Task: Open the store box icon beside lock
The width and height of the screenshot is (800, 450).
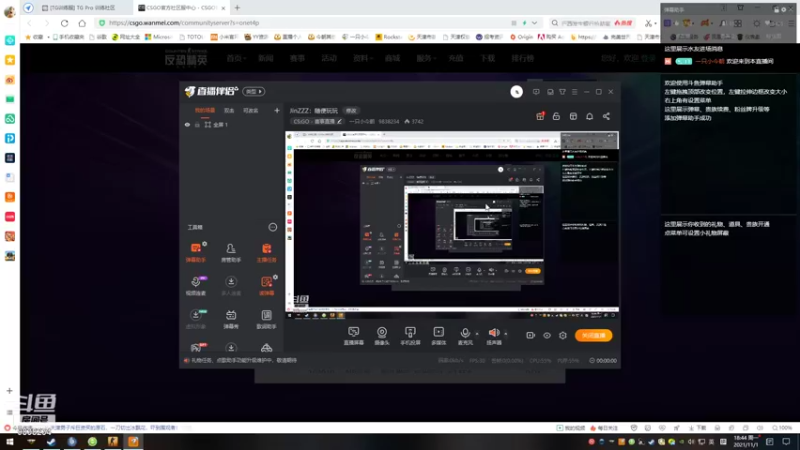Action: tap(573, 116)
